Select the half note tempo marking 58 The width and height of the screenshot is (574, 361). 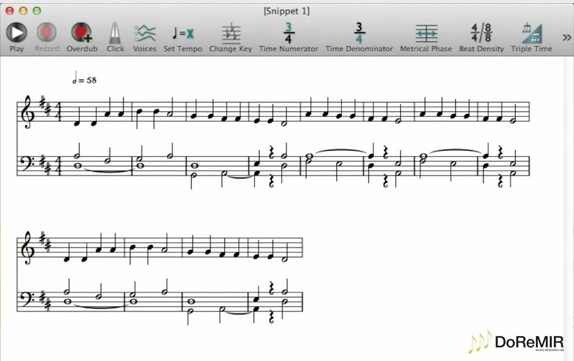pos(85,78)
